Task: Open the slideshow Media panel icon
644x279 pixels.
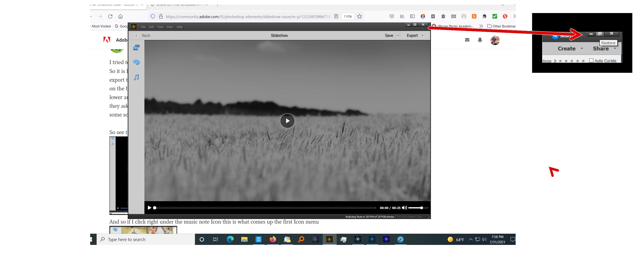Action: [x=136, y=48]
